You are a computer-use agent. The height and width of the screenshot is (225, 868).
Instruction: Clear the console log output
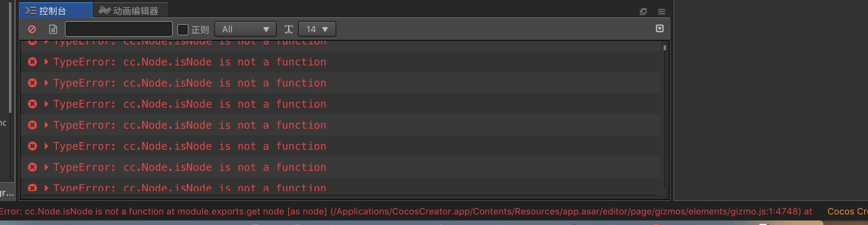coord(32,29)
